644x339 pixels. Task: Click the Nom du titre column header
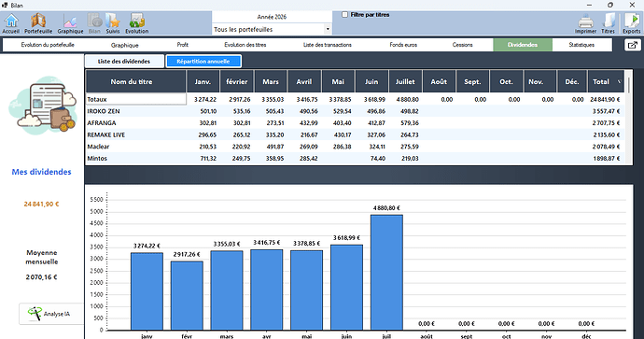coord(135,82)
